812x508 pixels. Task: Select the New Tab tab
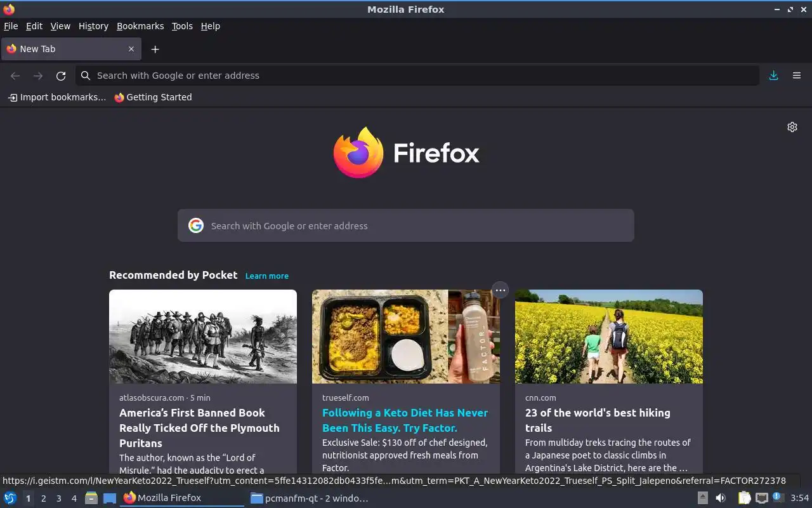tap(70, 49)
